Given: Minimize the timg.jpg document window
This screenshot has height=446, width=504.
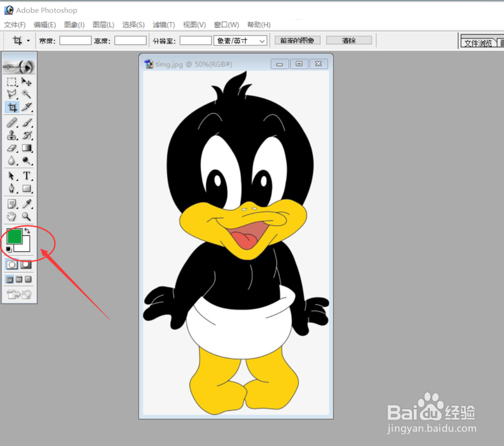Looking at the screenshot, I should (x=280, y=64).
